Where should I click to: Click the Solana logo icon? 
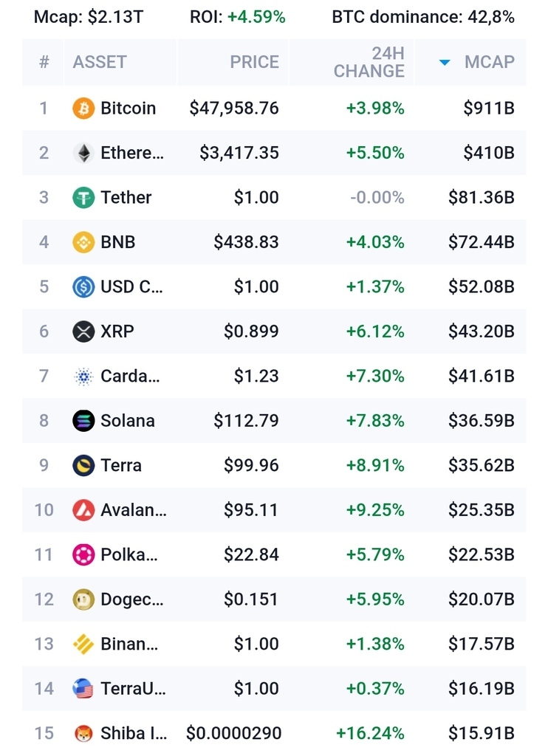83,421
